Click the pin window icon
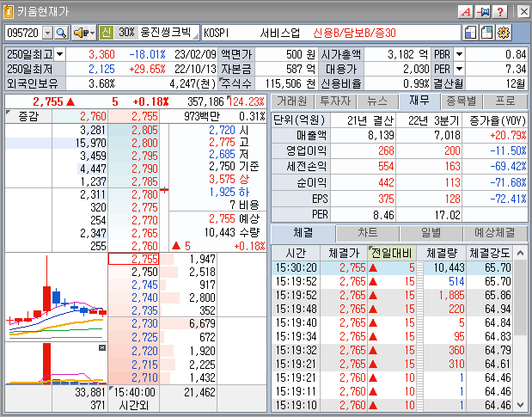 (x=483, y=12)
